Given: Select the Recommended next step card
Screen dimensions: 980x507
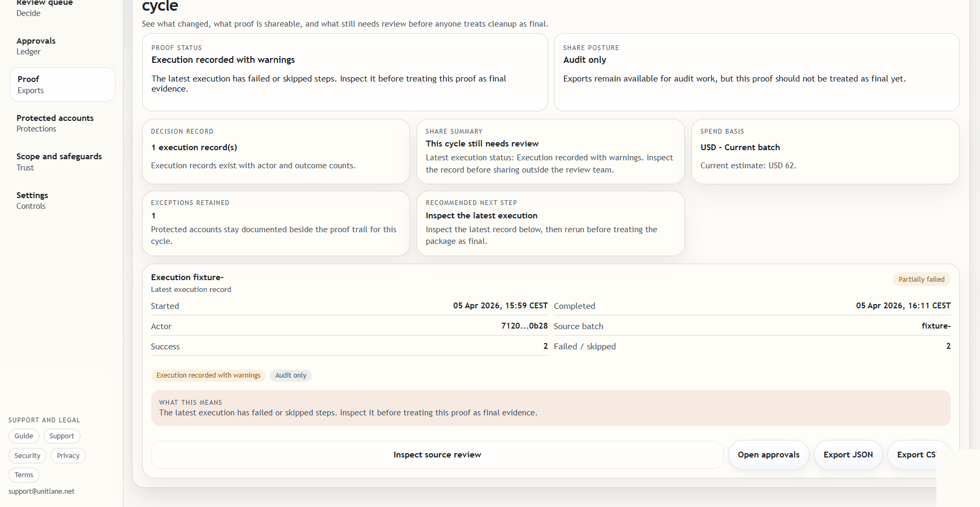Looking at the screenshot, I should pyautogui.click(x=550, y=223).
